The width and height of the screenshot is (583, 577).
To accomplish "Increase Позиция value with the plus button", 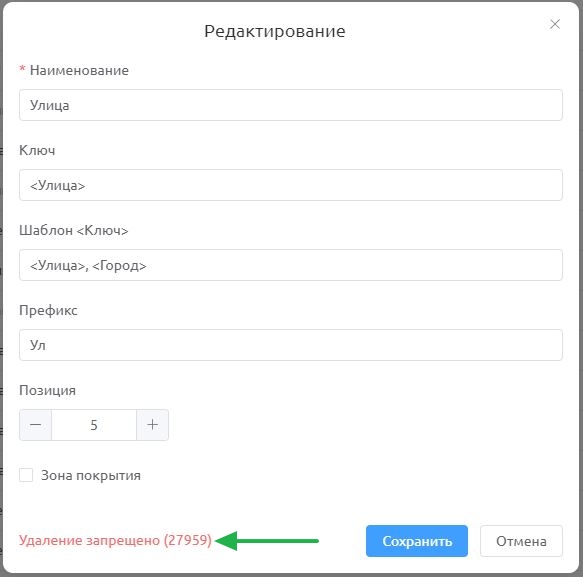I will point(152,425).
